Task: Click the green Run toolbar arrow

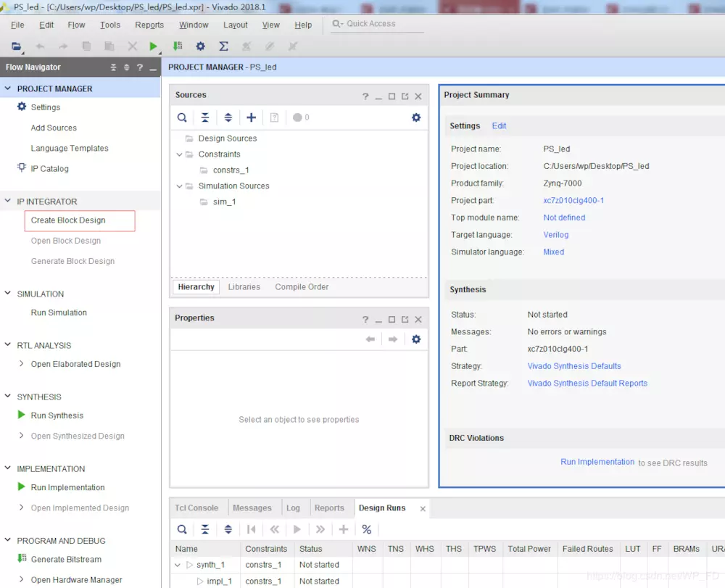Action: pos(153,46)
